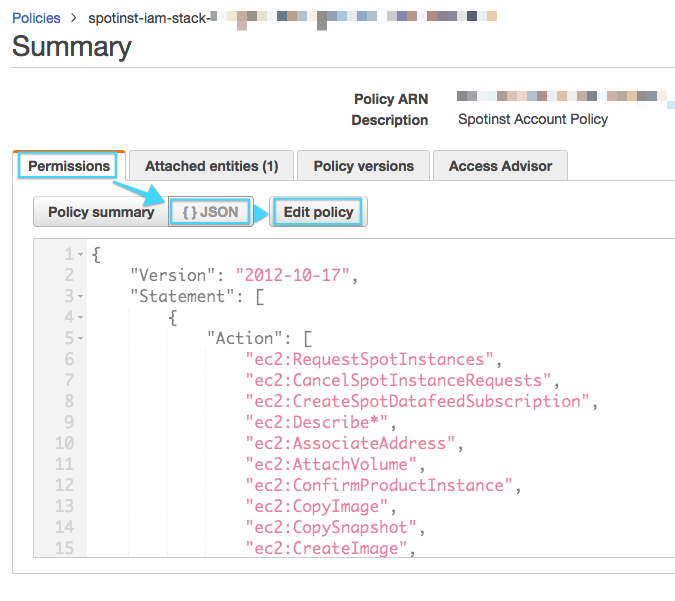Place cursor on ec2:RequestSpotInstances line
The height and width of the screenshot is (601, 675).
(370, 360)
